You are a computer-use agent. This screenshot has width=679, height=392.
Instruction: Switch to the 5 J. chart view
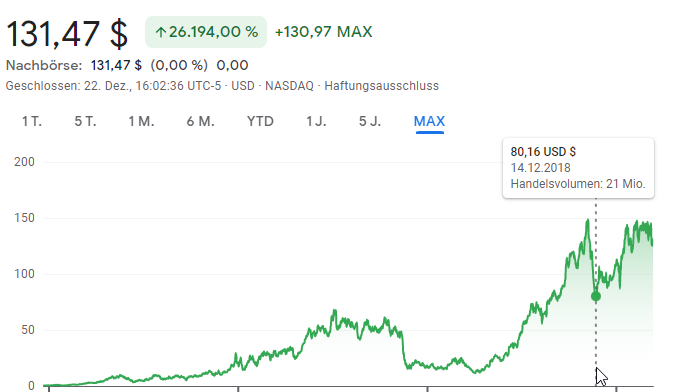(x=370, y=121)
